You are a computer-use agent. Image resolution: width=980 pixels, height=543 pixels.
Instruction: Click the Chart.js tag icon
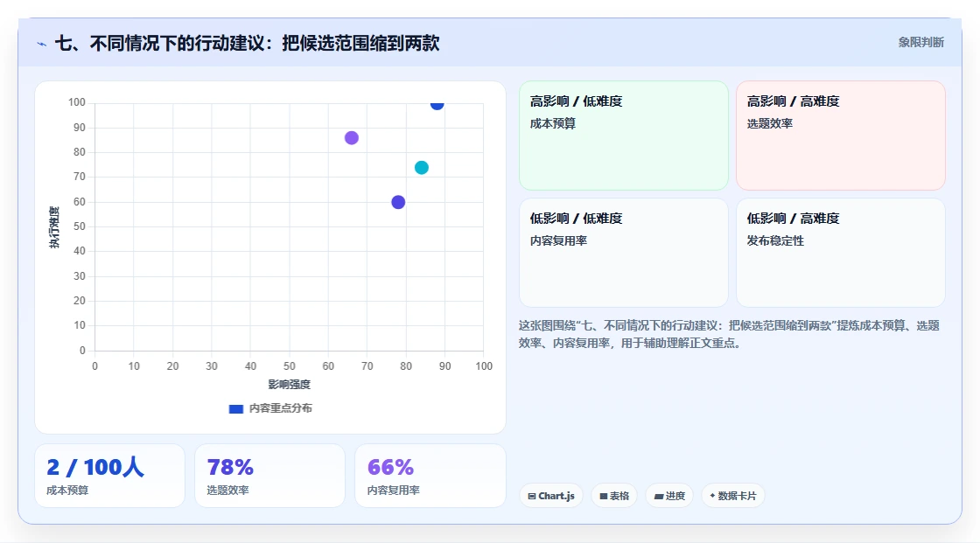tap(532, 496)
